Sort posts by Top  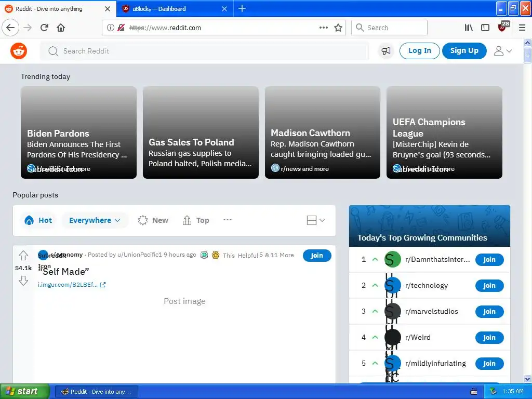196,220
